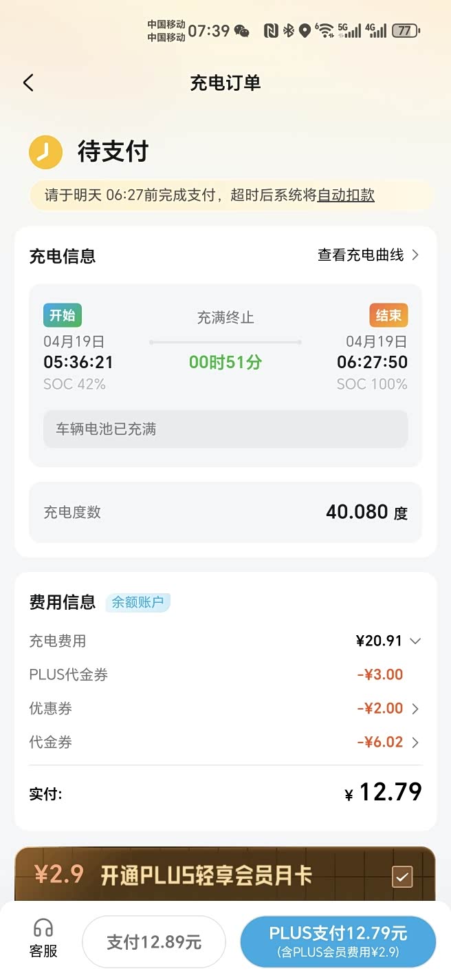This screenshot has width=451, height=980.
Task: Tap the battery indicator in status bar
Action: (406, 31)
